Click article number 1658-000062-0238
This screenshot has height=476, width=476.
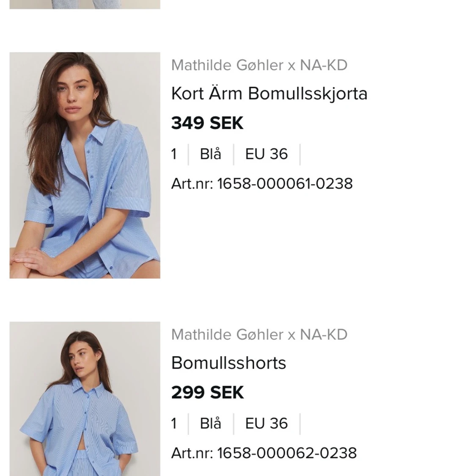click(x=286, y=453)
